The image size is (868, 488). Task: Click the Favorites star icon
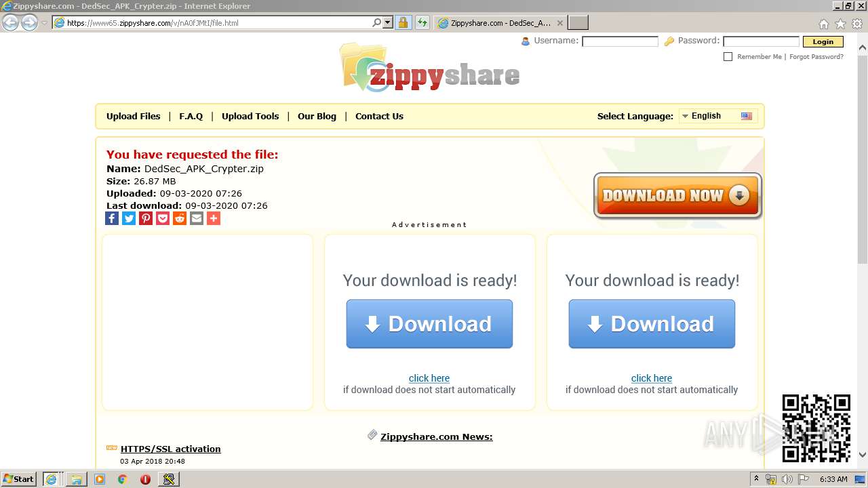point(840,24)
